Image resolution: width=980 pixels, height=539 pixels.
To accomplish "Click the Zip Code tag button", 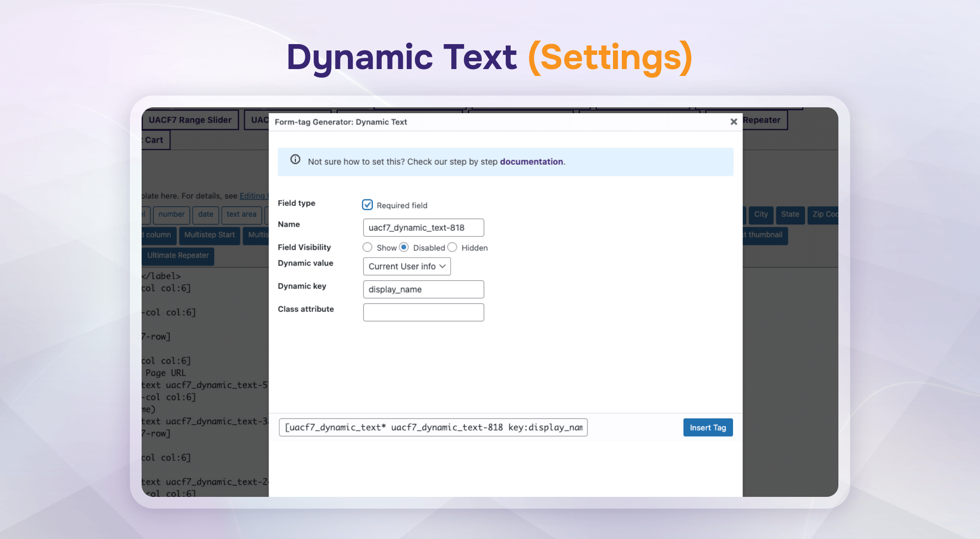I will point(823,215).
